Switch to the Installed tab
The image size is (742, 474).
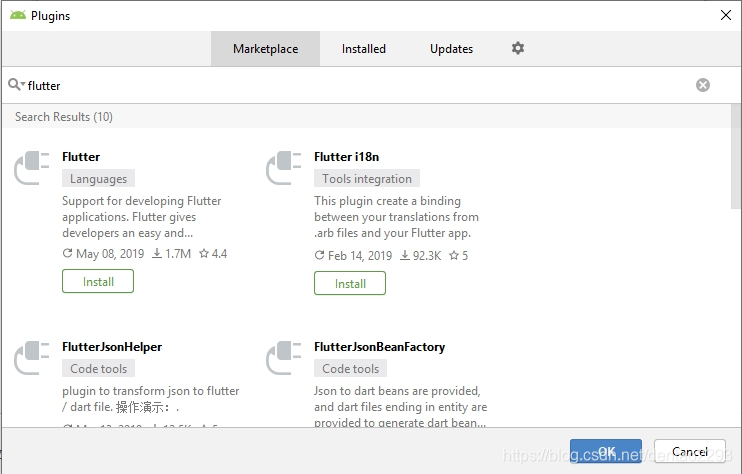coord(363,49)
